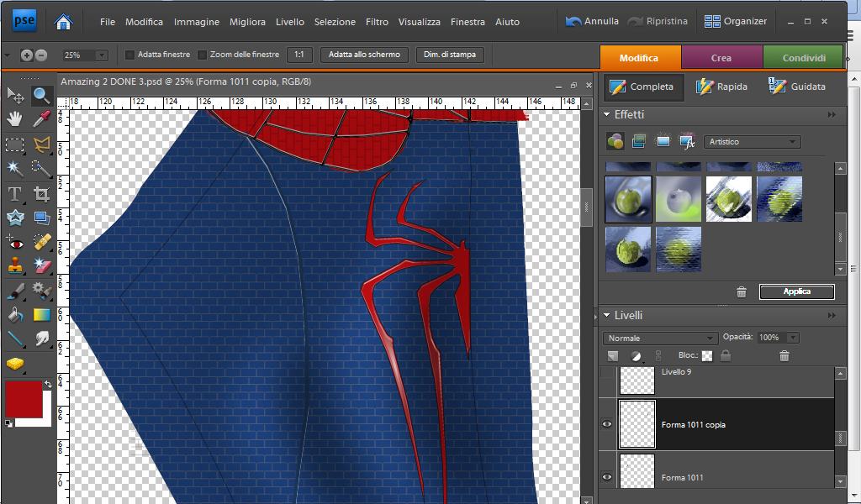Open the zoom percentage 25% dropdown
The image size is (861, 504).
coord(102,55)
